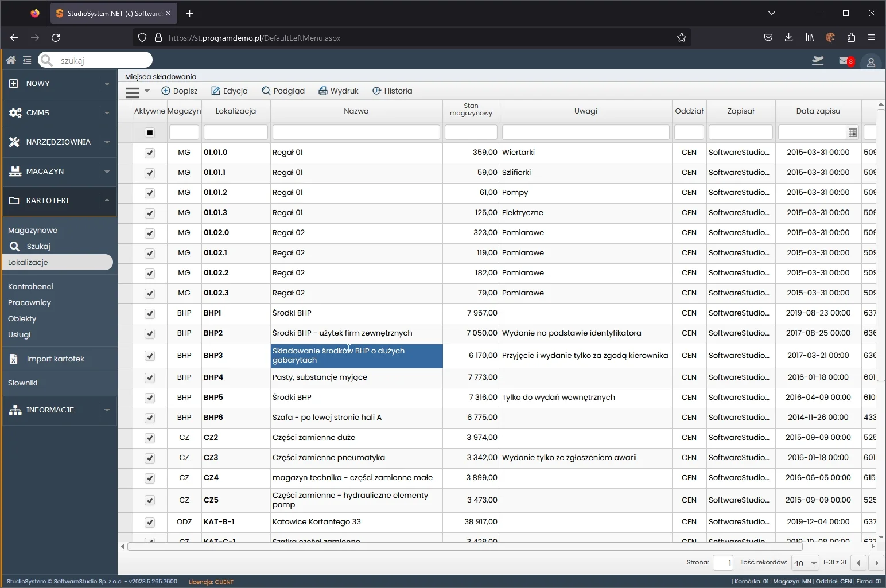Click the Edycja edit toolbar button

[229, 91]
